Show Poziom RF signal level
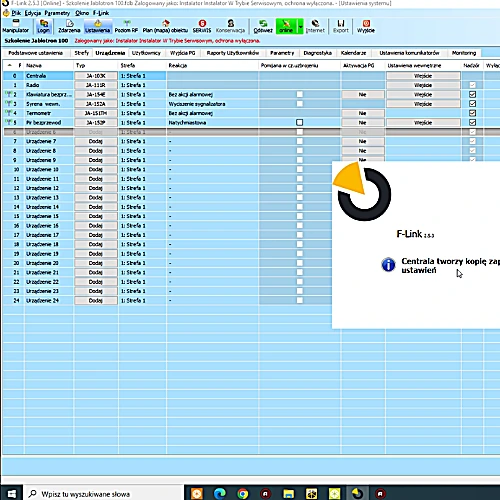The image size is (500, 500). click(x=126, y=26)
